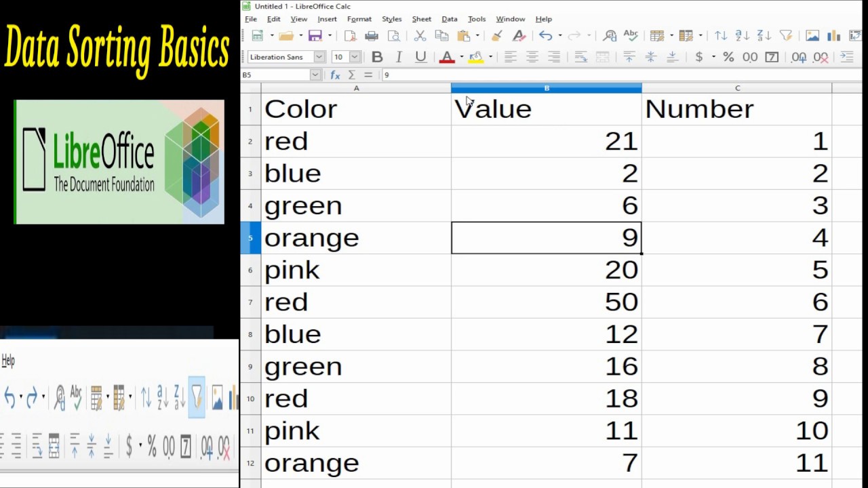Click Sort Ascending in the magnified inset toolbar

pyautogui.click(x=163, y=397)
